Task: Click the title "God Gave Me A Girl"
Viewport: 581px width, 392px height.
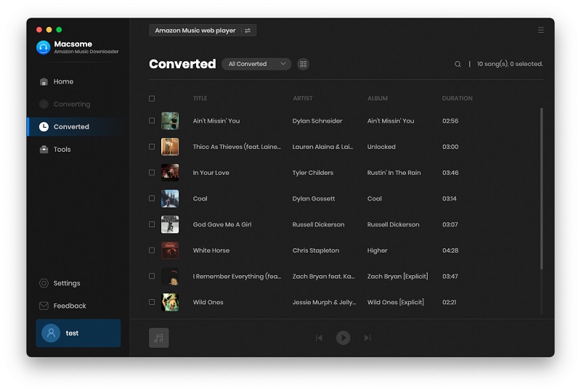Action: (x=222, y=224)
